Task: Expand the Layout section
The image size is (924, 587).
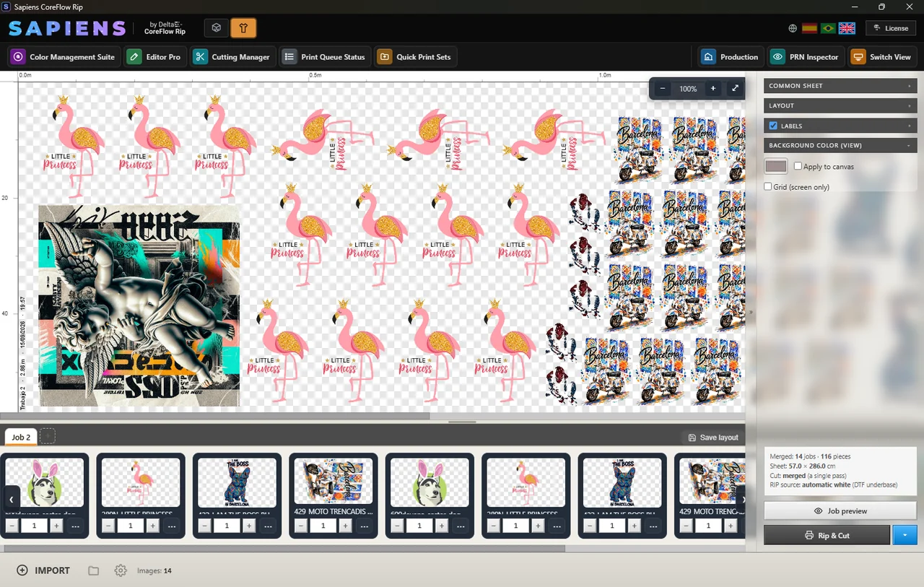Action: click(840, 105)
